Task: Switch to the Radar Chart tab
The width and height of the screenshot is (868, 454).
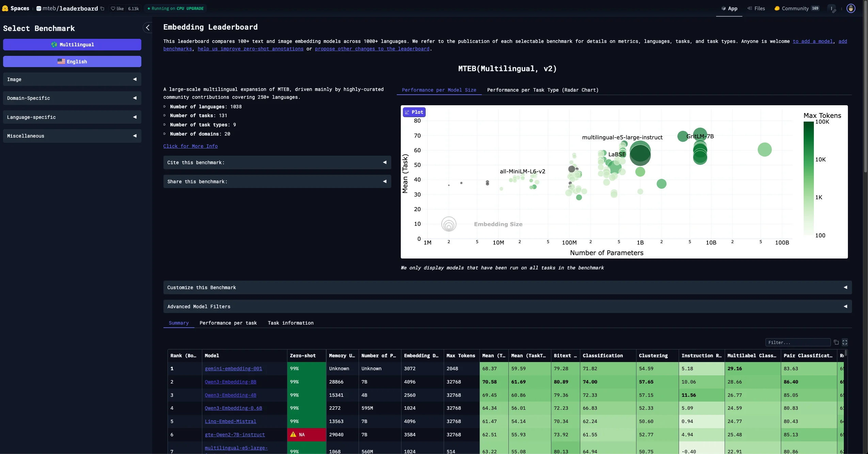Action: click(542, 90)
